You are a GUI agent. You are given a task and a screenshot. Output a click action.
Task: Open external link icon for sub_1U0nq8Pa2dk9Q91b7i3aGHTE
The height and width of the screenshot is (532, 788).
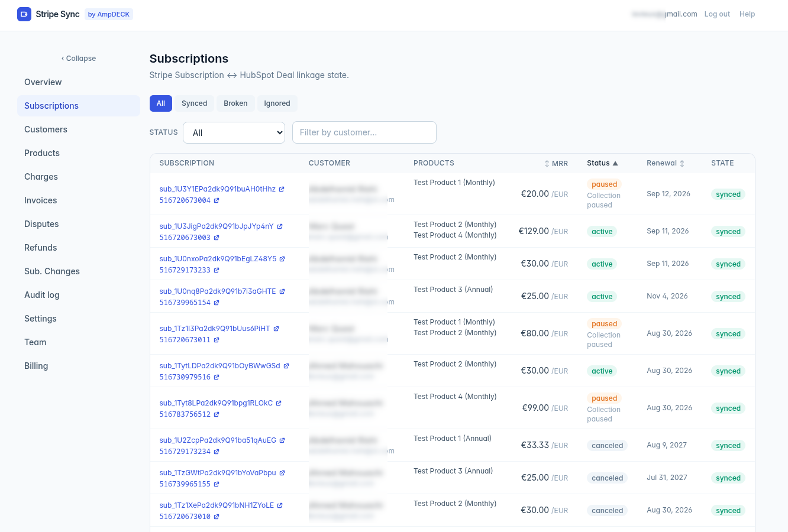click(282, 291)
